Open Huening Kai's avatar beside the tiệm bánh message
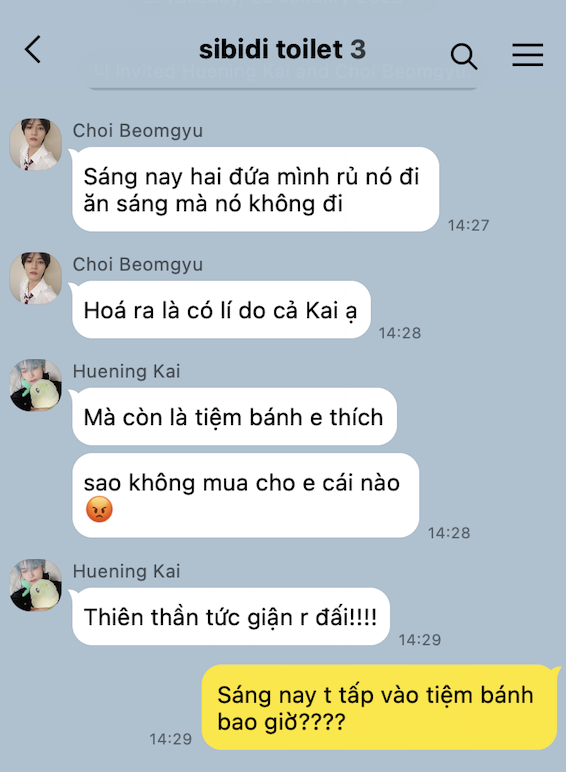This screenshot has width=566, height=772. (35, 385)
